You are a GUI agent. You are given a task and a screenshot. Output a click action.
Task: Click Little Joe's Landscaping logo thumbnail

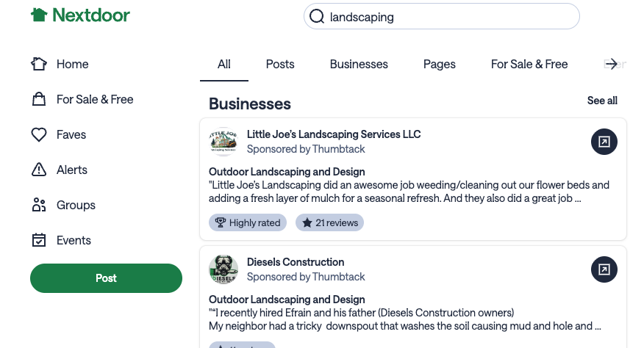point(223,142)
